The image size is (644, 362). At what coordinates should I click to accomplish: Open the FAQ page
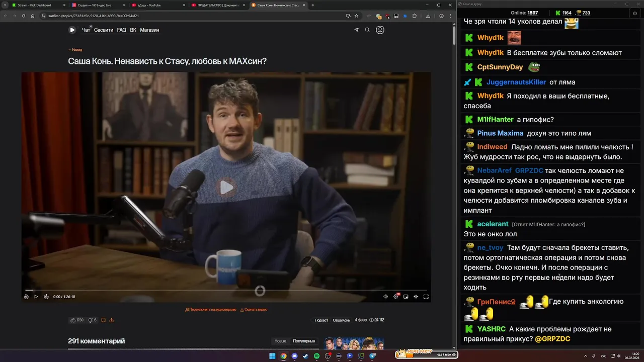[122, 30]
